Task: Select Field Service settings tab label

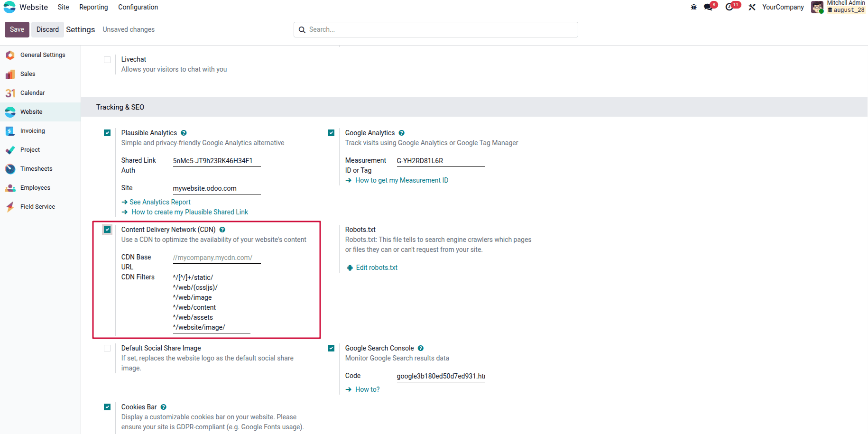Action: click(37, 207)
